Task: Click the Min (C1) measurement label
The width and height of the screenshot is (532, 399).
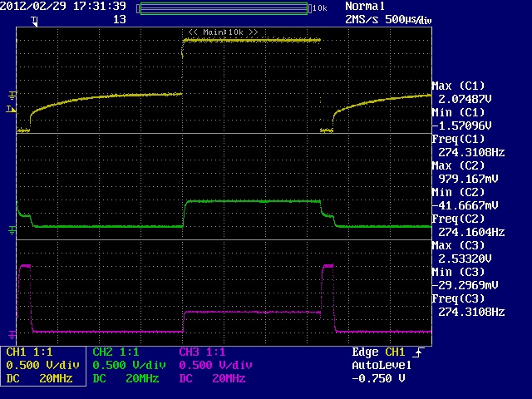Action: click(x=458, y=112)
